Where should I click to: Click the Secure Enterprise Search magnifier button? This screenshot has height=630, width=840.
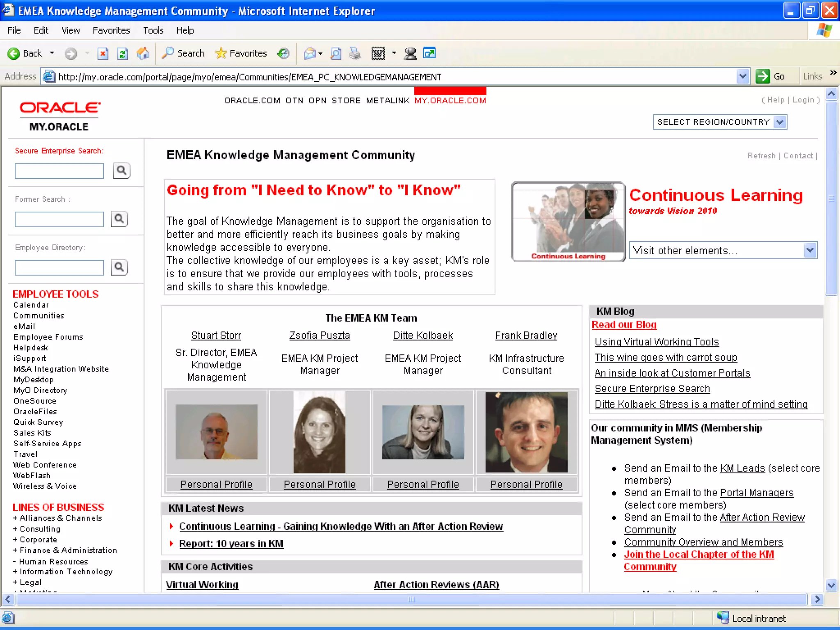coord(121,171)
